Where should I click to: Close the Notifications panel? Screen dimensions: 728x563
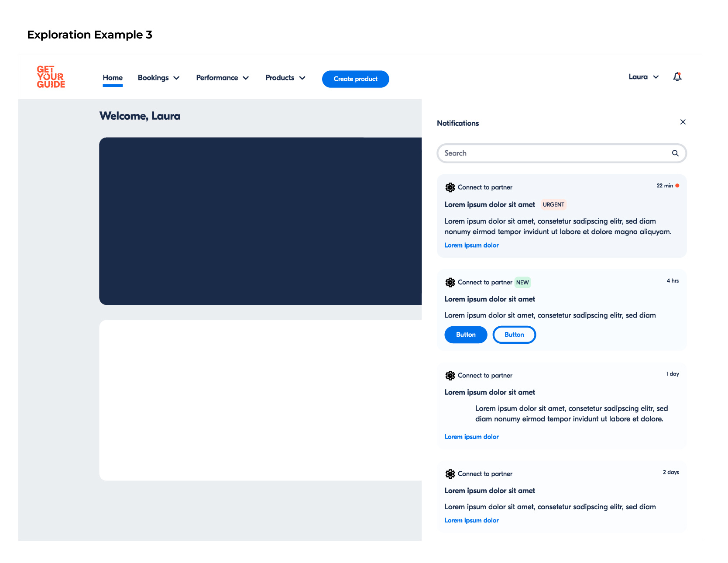[683, 122]
